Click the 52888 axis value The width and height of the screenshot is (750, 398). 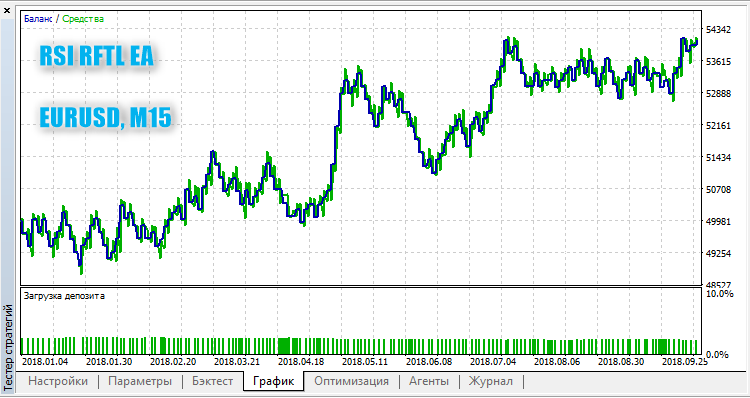(718, 94)
